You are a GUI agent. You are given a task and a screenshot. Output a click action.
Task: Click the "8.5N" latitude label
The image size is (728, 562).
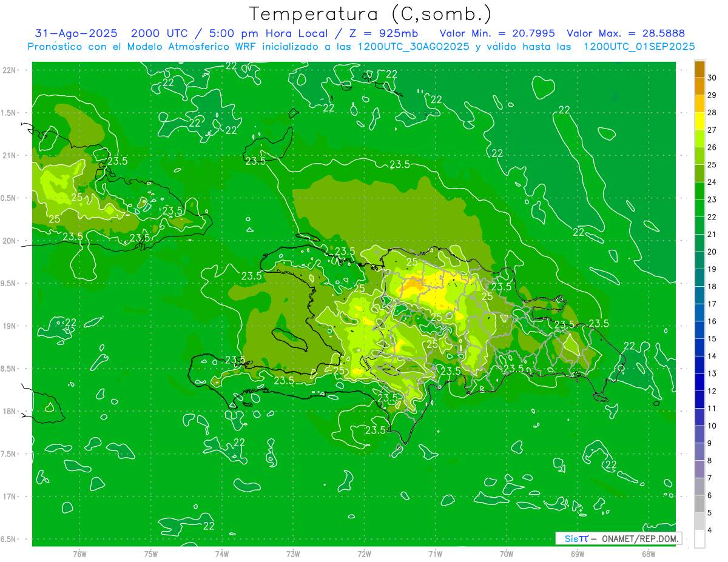point(9,369)
